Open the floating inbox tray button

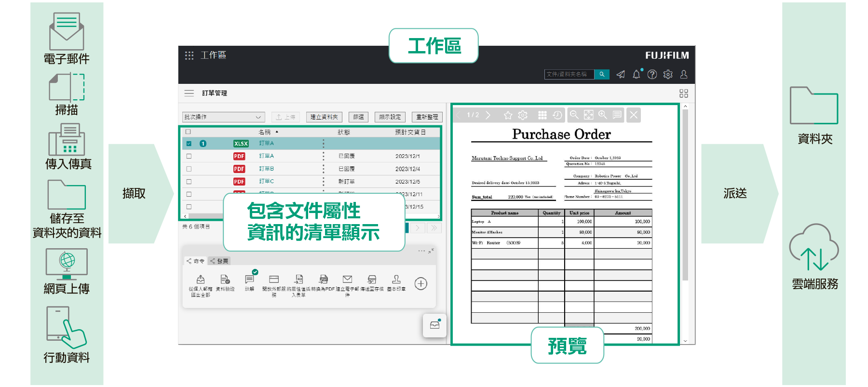[x=434, y=325]
